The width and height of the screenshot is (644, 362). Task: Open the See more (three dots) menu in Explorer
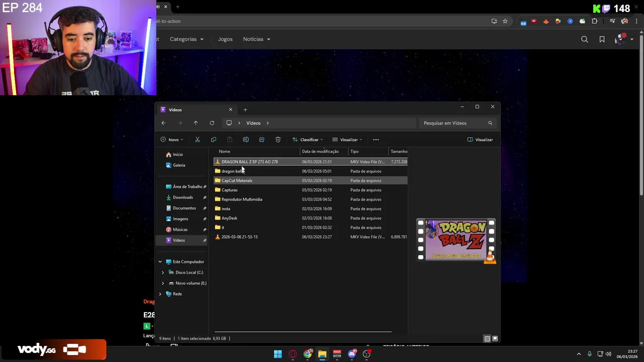click(376, 139)
